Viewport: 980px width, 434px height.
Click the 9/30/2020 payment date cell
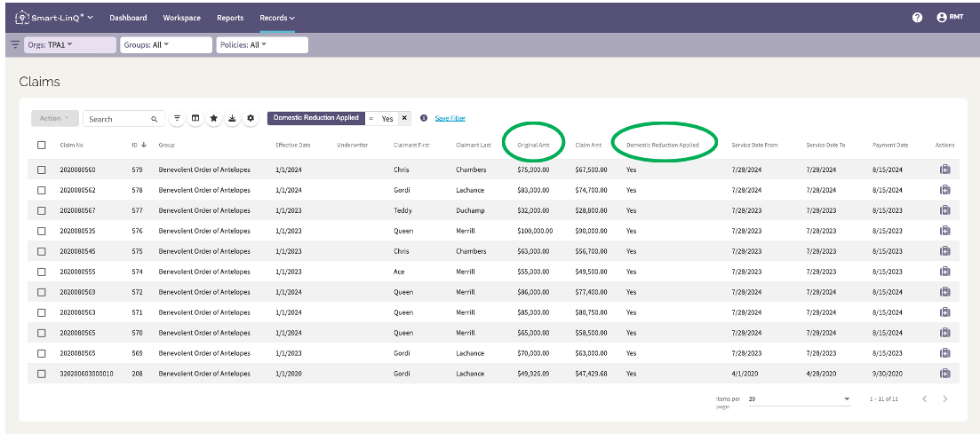click(888, 374)
